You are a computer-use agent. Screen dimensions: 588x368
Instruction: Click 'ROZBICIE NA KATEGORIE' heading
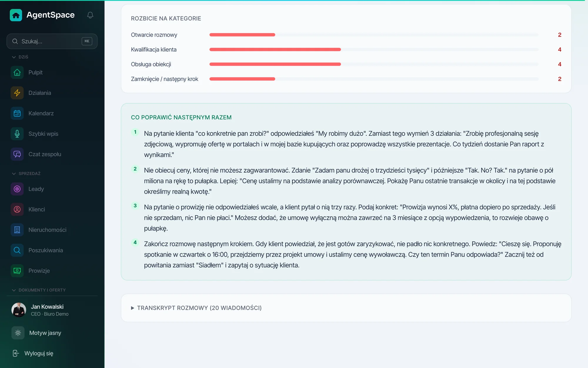point(166,19)
